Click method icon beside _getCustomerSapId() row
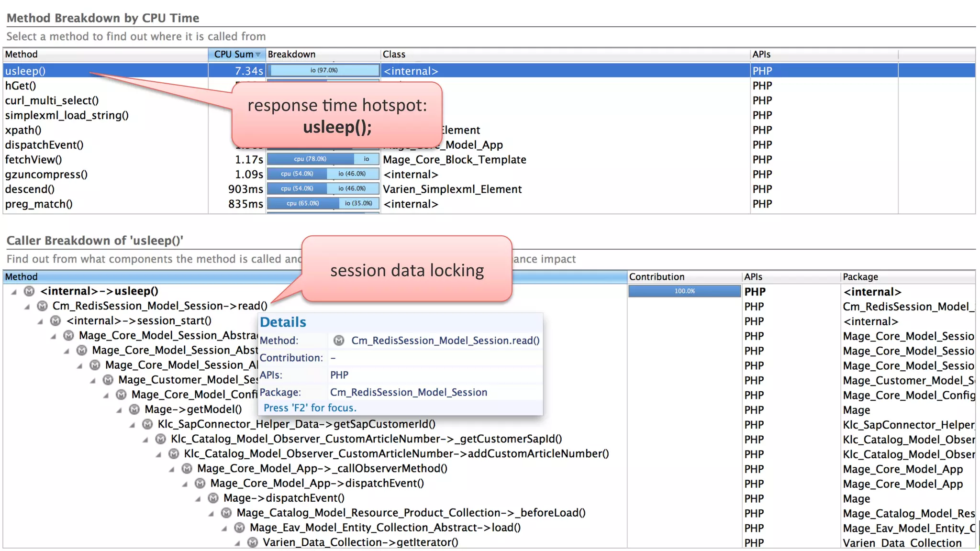This screenshot has height=551, width=980. 161,439
